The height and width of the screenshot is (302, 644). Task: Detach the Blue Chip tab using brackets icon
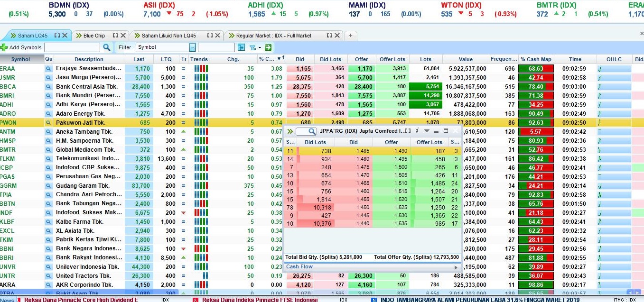point(115,36)
